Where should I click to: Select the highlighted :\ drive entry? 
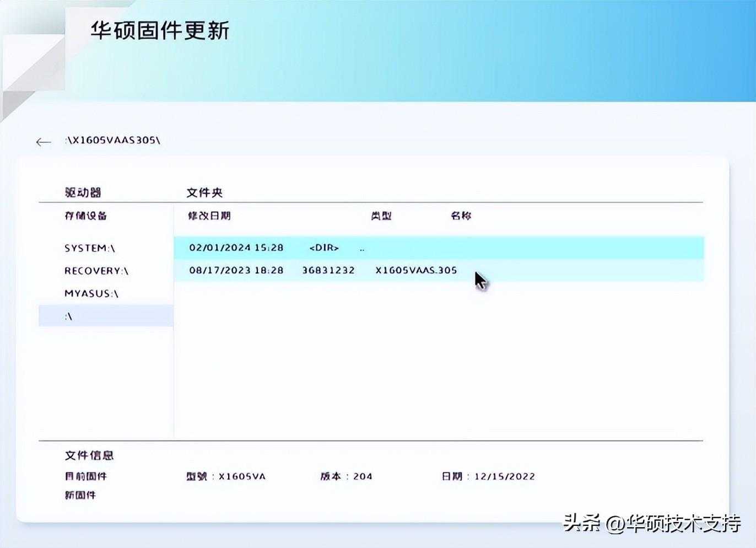coord(106,316)
